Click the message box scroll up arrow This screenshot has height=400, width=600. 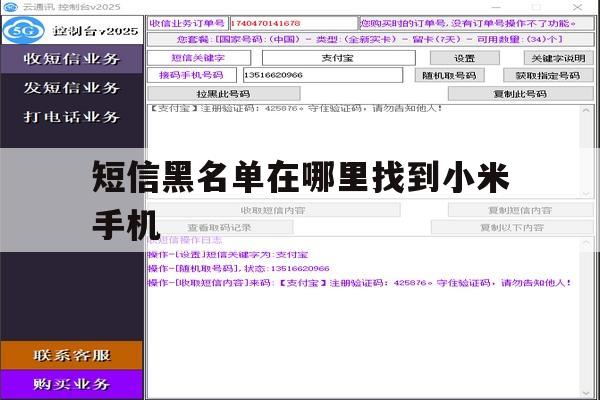(x=586, y=110)
